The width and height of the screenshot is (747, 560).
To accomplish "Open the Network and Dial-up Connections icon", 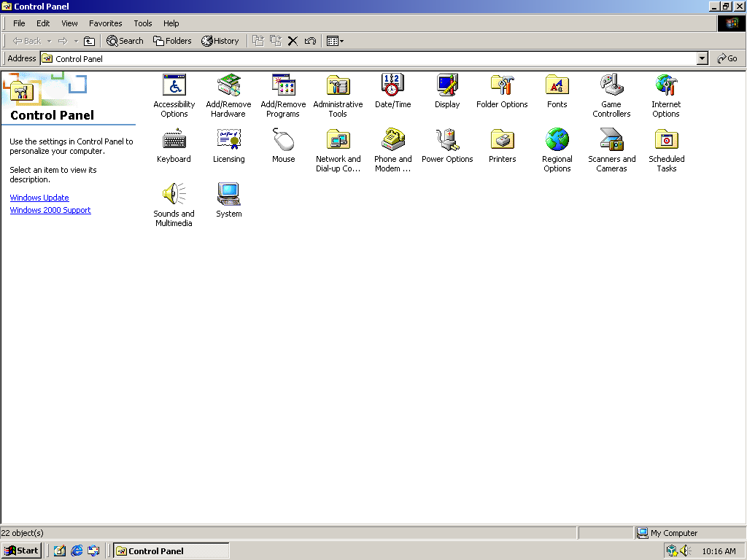I will pyautogui.click(x=338, y=140).
